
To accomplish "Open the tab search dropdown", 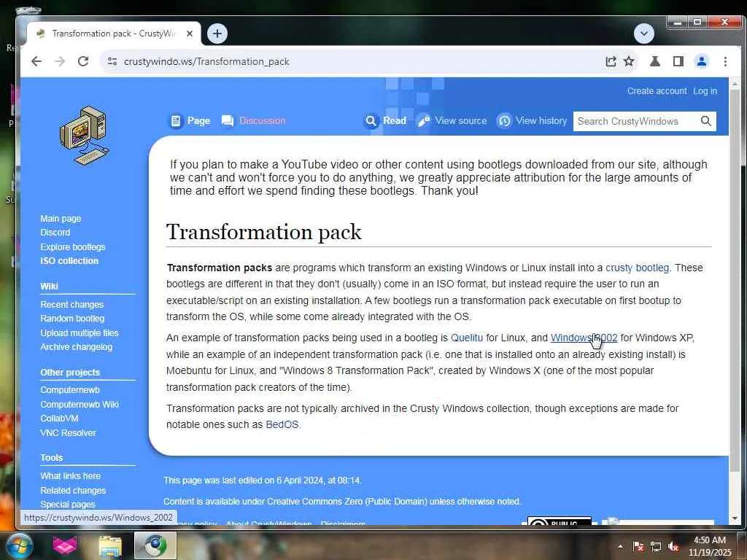I will coord(644,34).
